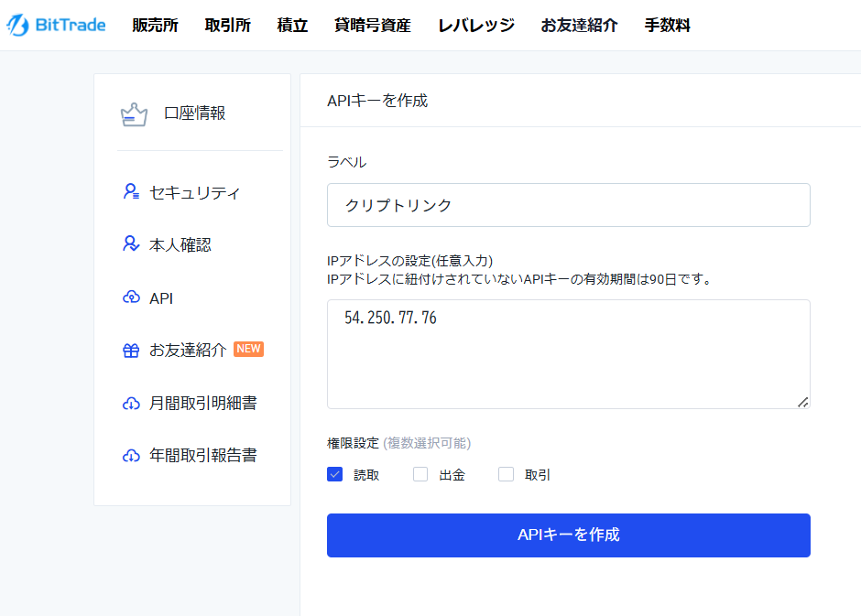Go to 本人確認 in the sidebar
The width and height of the screenshot is (861, 616).
180,244
